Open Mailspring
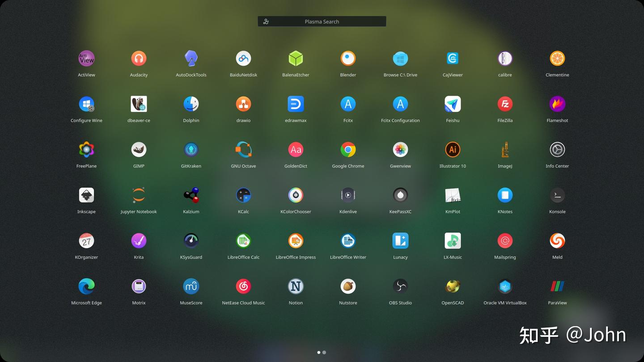This screenshot has width=644, height=362. 505,241
